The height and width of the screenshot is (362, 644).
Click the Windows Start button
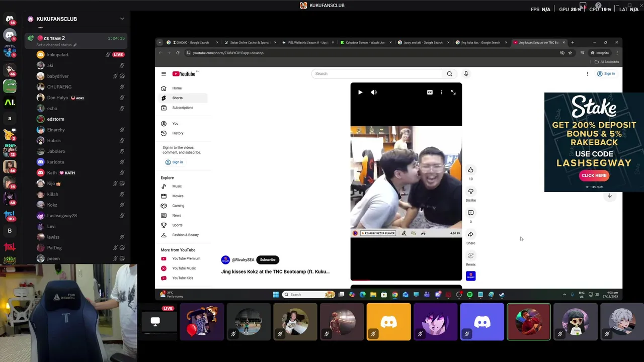pos(276,295)
